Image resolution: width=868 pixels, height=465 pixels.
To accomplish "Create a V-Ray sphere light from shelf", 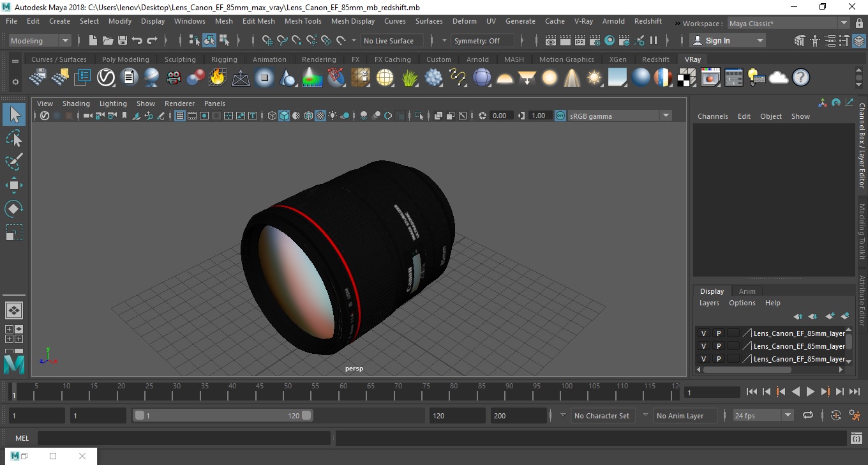I will coord(550,78).
